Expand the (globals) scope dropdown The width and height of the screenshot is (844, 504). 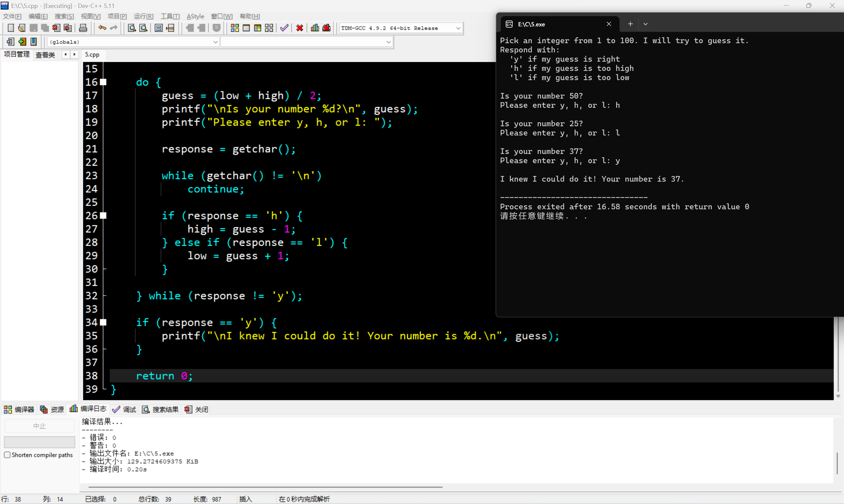215,42
